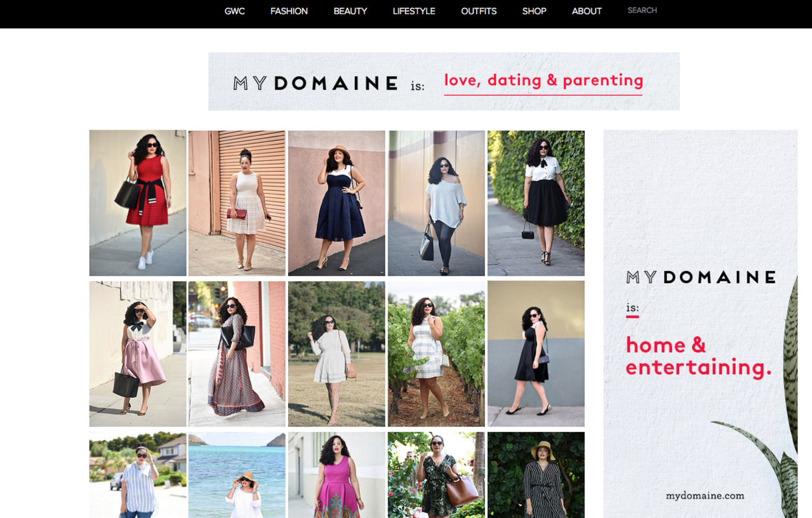812x518 pixels.
Task: Open the patterned maxi dress photo
Action: pos(237,354)
